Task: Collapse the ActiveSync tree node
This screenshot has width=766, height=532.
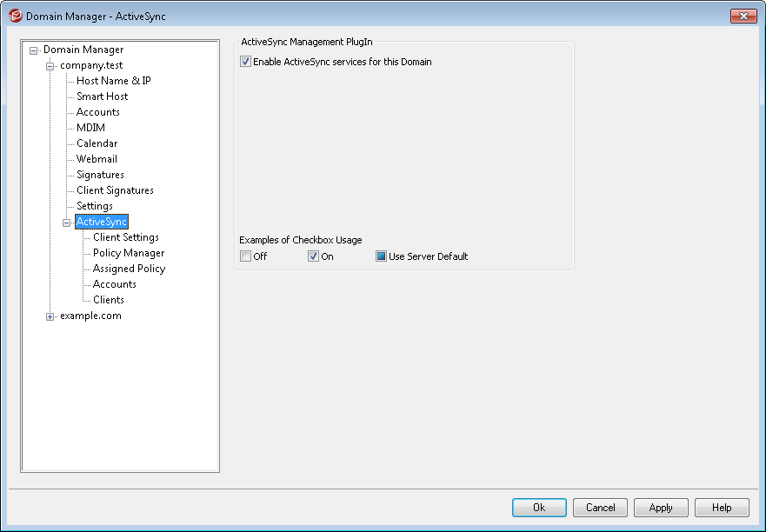Action: pyautogui.click(x=67, y=223)
